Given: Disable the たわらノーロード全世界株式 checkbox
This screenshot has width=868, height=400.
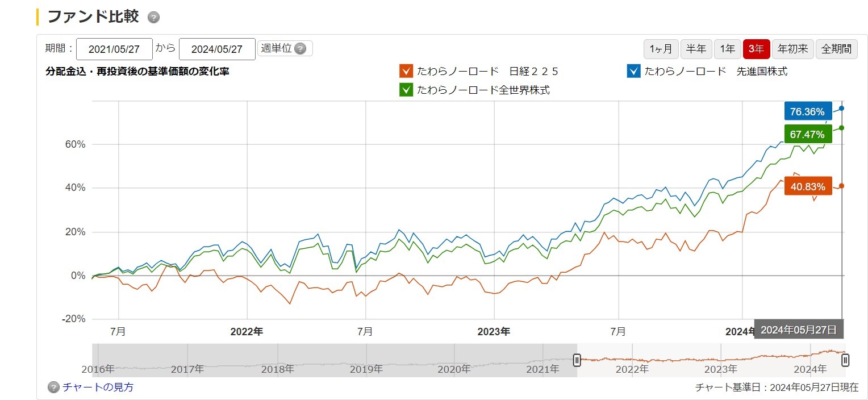Looking at the screenshot, I should (406, 90).
